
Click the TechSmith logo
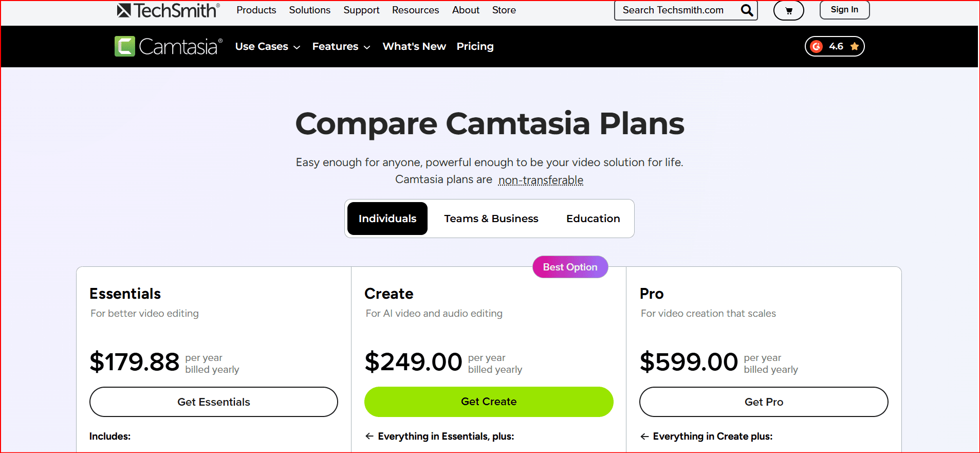pyautogui.click(x=168, y=10)
